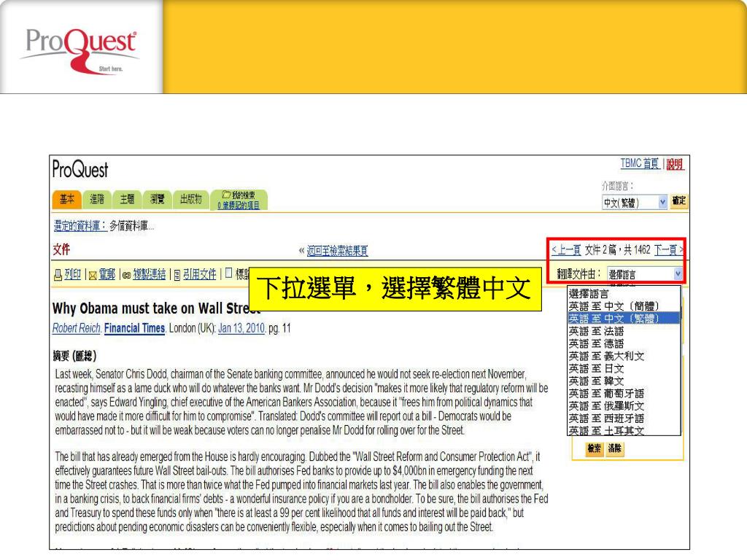Click the ProQuest title in the page
The width and height of the screenshot is (747, 560).
(80, 169)
